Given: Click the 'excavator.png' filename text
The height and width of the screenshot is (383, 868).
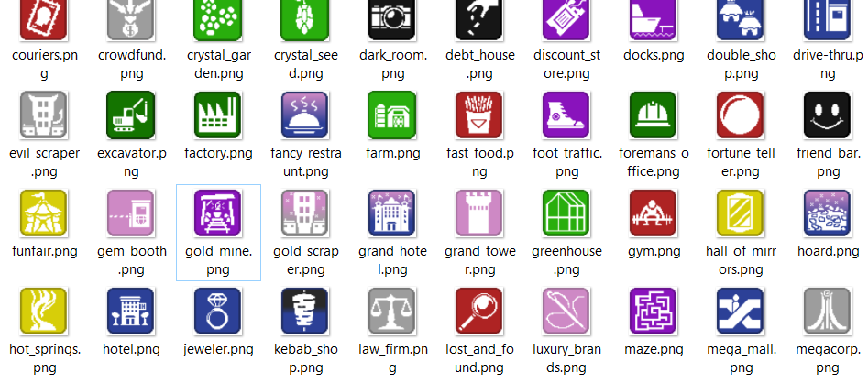Looking at the screenshot, I should pyautogui.click(x=131, y=163).
